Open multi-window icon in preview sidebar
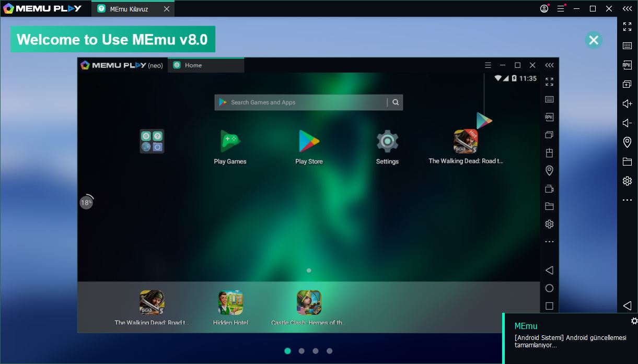The width and height of the screenshot is (638, 364). tap(549, 135)
